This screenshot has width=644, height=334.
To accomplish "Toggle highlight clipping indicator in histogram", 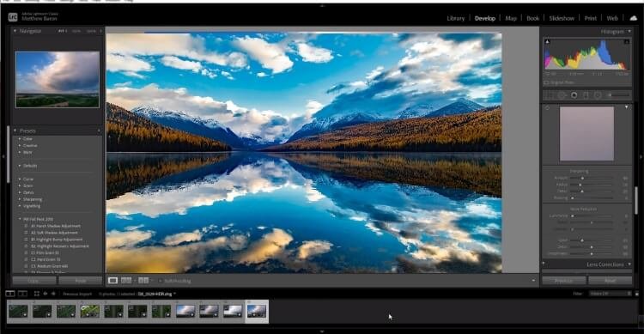I will 626,41.
